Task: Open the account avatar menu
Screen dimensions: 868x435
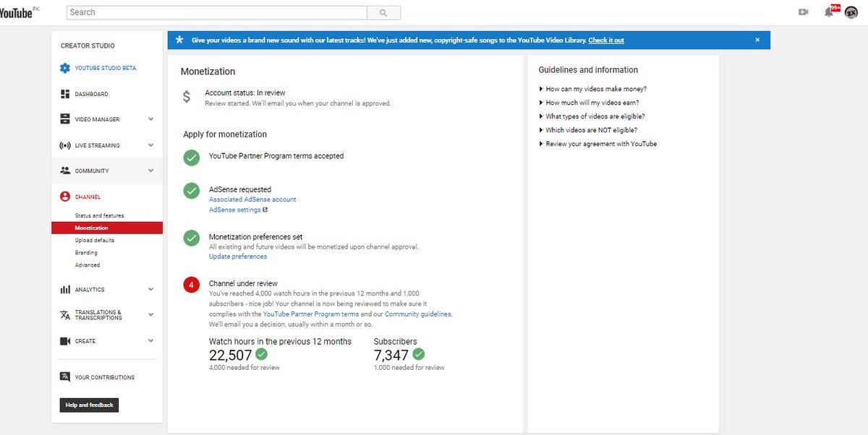Action: coord(851,12)
